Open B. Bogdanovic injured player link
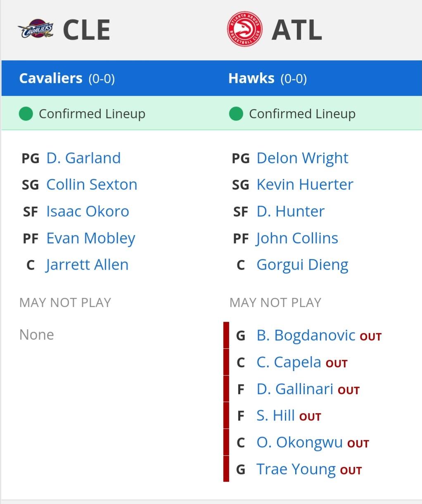This screenshot has width=422, height=504. tap(306, 335)
